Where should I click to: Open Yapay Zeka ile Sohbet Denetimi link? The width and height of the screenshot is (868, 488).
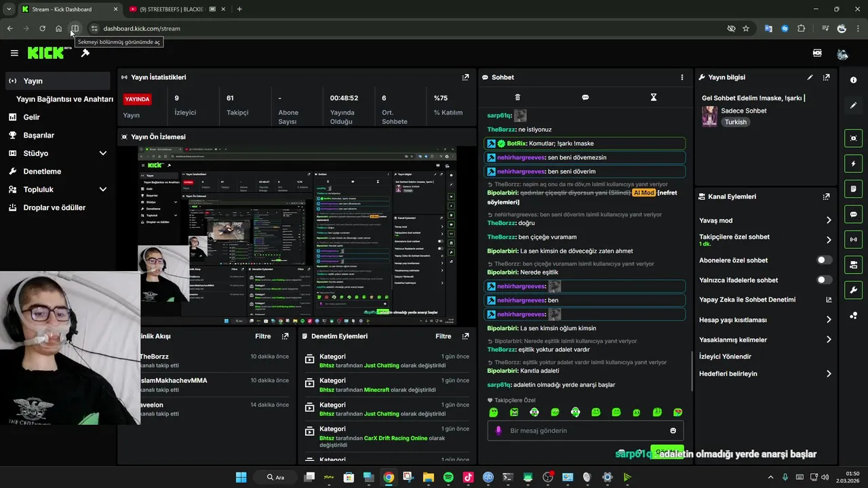click(766, 300)
